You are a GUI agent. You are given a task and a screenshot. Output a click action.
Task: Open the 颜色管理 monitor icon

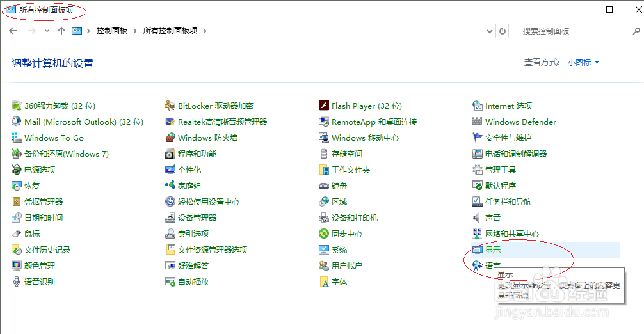click(x=17, y=266)
